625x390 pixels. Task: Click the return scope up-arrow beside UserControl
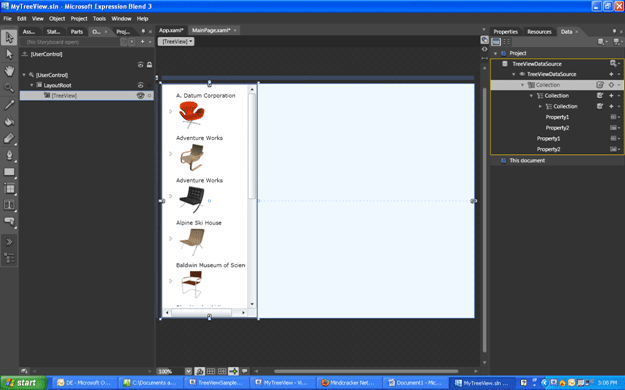pos(25,54)
